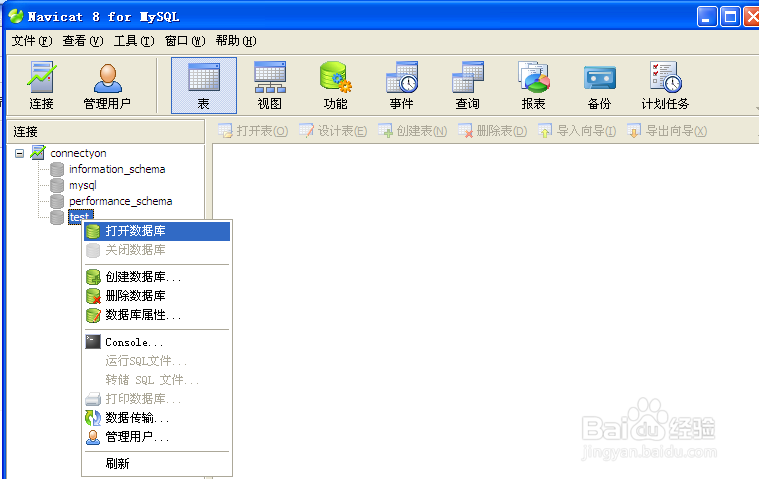Collapse the connectyon connection node
Image resolution: width=759 pixels, height=479 pixels.
pyautogui.click(x=19, y=153)
